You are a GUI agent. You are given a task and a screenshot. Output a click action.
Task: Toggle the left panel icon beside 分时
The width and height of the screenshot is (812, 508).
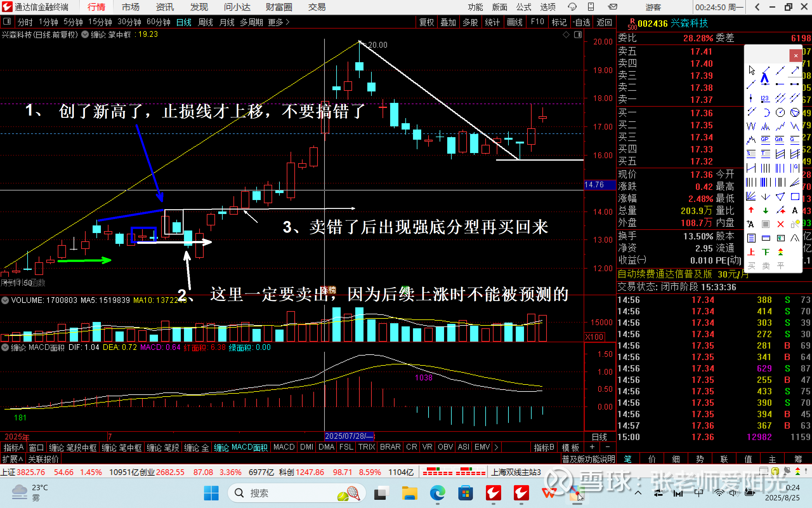tap(6, 22)
